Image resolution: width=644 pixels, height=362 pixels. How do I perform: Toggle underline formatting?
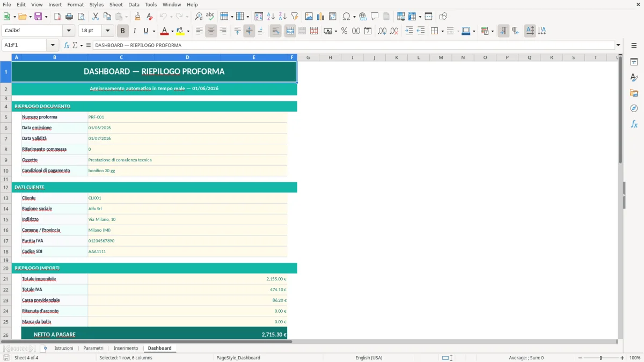coord(145,31)
